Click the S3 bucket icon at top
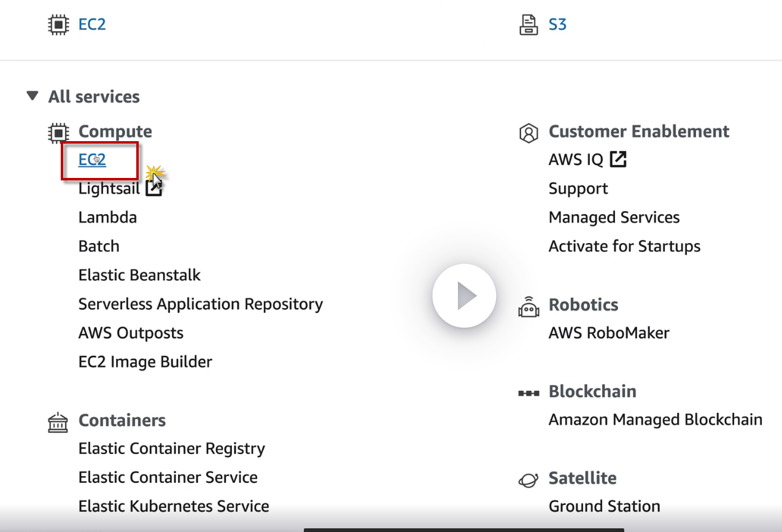 coord(528,25)
